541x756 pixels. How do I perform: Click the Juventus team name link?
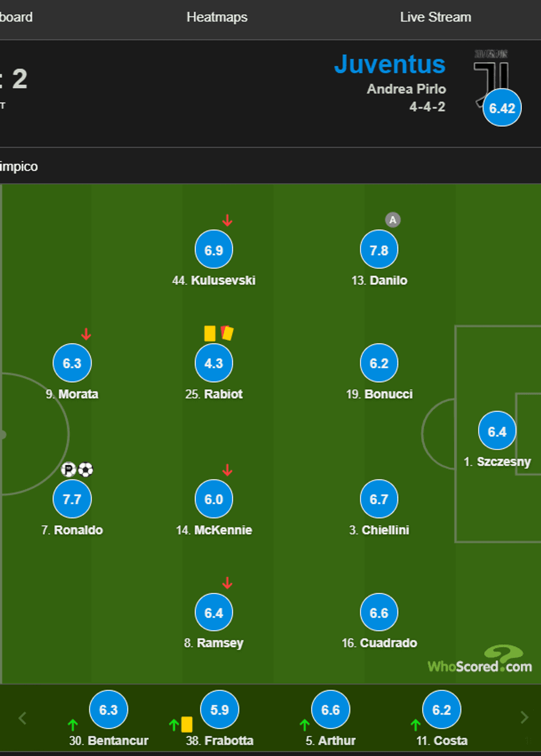(x=389, y=64)
